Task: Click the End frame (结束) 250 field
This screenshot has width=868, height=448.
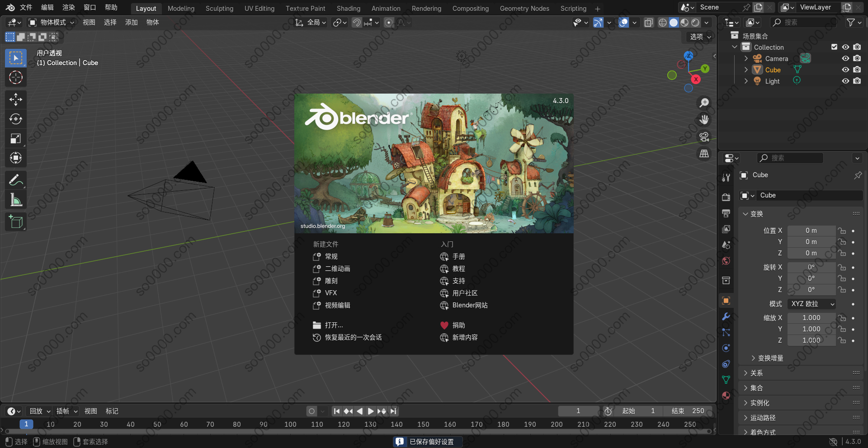Action: click(688, 411)
